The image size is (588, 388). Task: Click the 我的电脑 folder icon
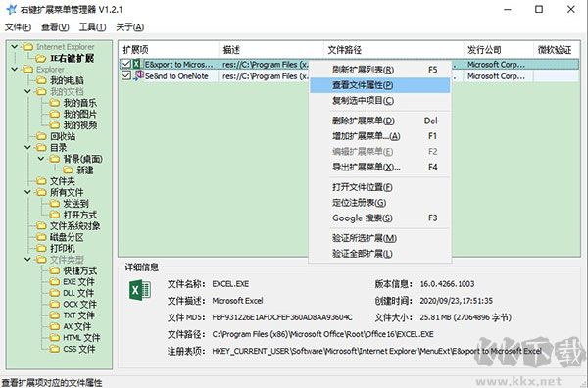coord(41,80)
